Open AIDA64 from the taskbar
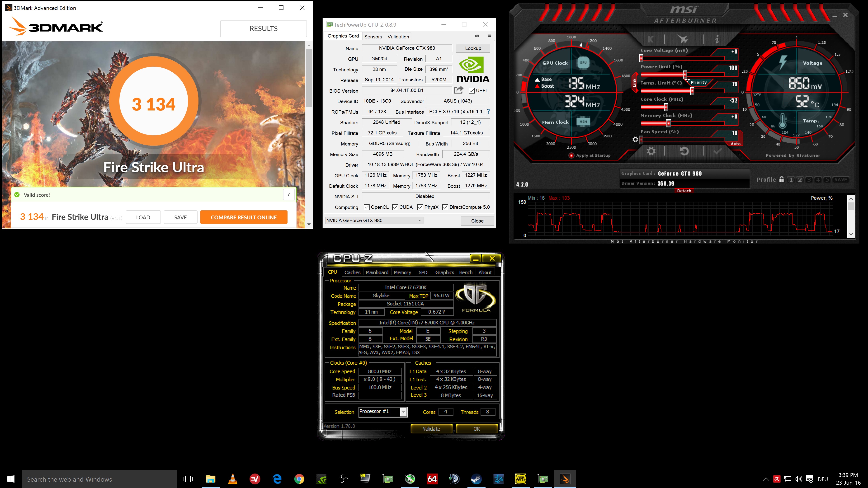868x488 pixels. coord(432,479)
